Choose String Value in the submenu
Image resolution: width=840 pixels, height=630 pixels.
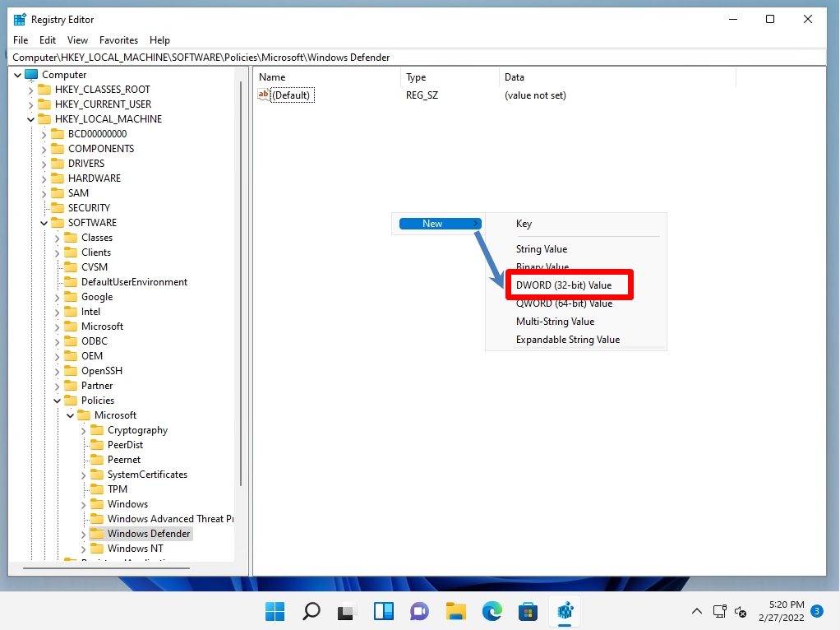541,248
